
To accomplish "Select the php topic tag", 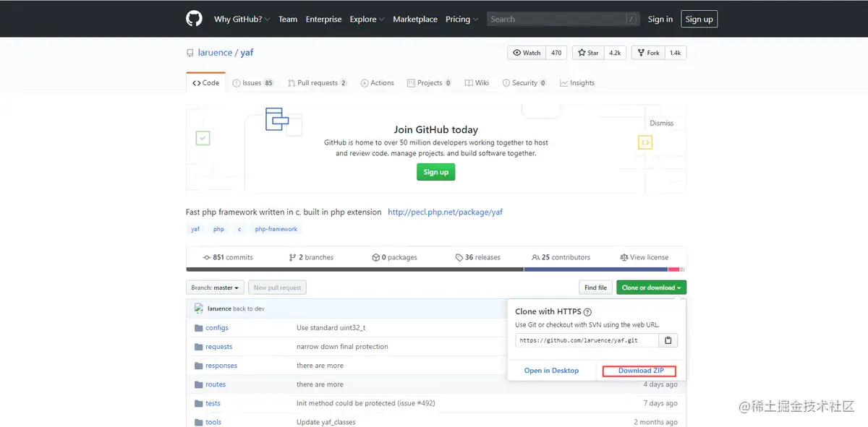I will click(218, 229).
